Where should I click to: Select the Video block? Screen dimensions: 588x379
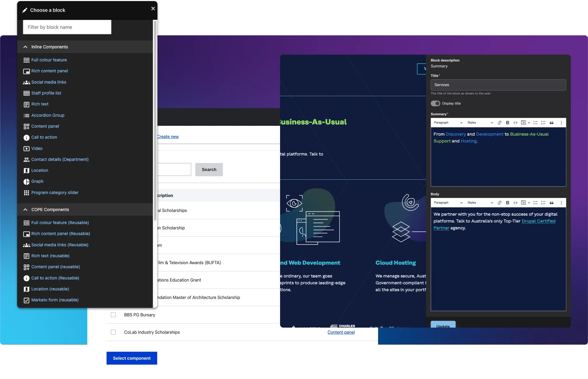pyautogui.click(x=37, y=149)
